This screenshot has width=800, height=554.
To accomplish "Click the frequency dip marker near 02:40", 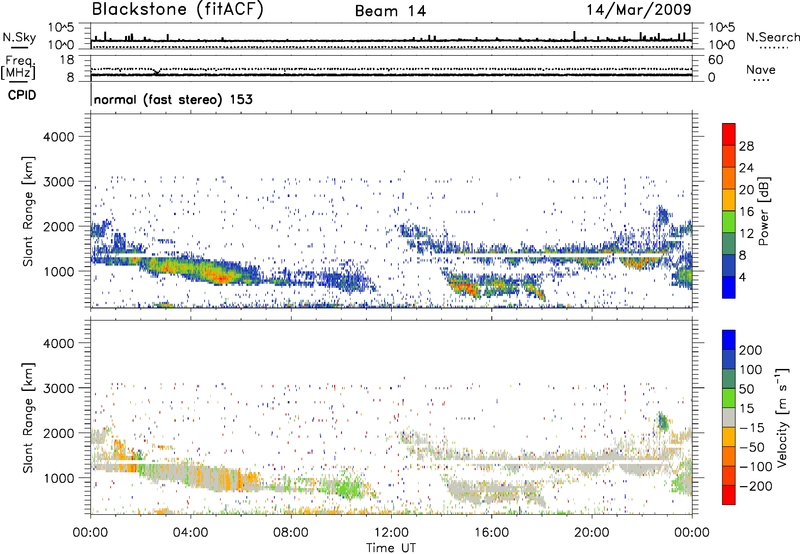I will (x=157, y=72).
